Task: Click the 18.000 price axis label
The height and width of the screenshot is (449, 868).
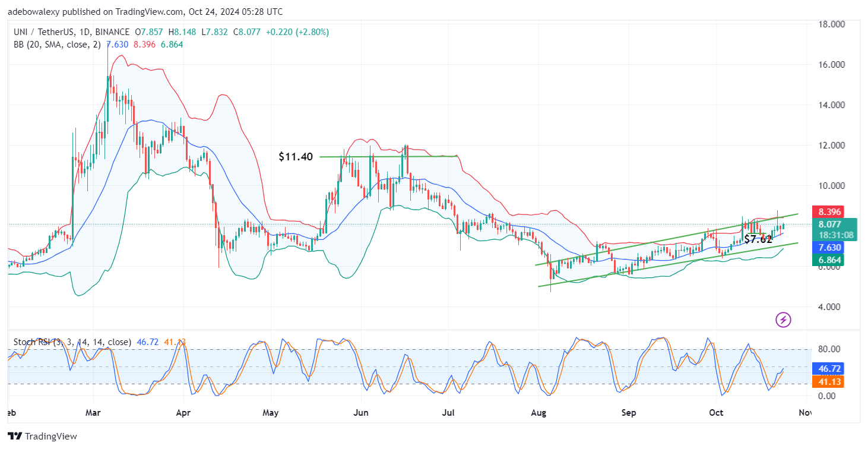Action: pos(831,24)
